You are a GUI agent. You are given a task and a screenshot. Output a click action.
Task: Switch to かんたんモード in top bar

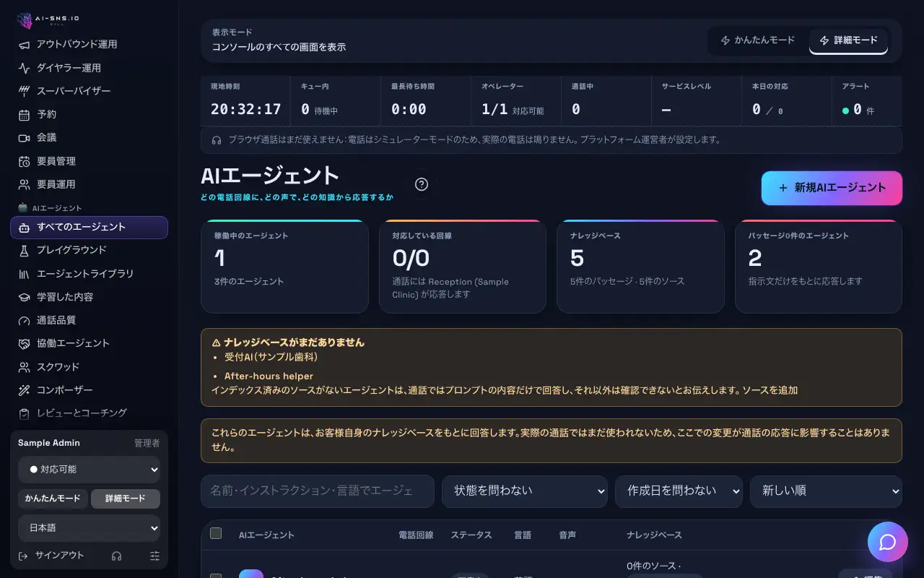click(758, 40)
